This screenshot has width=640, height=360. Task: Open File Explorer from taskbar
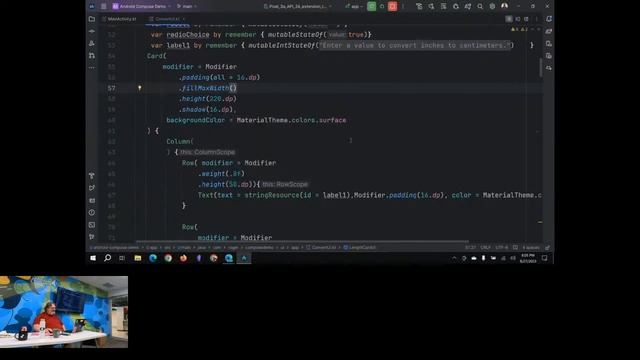click(138, 258)
